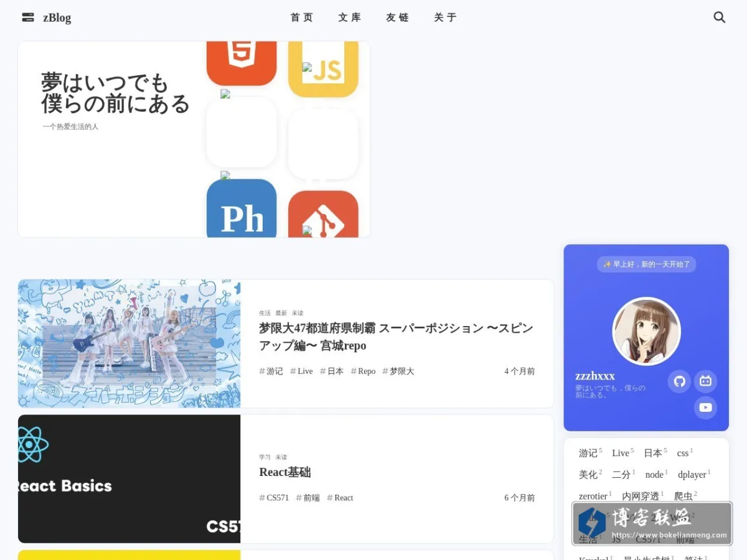Click 未读 label above React基础
The image size is (747, 560).
[281, 457]
